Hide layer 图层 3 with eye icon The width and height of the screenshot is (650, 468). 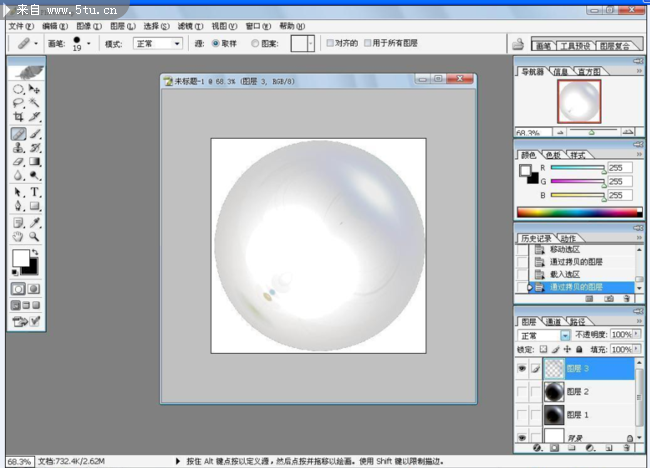[x=521, y=369]
